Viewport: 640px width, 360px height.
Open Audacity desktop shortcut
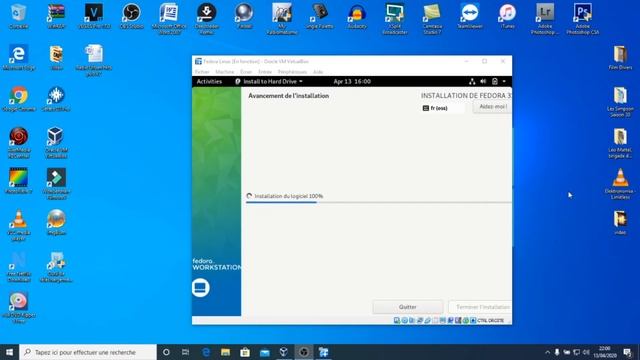pos(357,16)
